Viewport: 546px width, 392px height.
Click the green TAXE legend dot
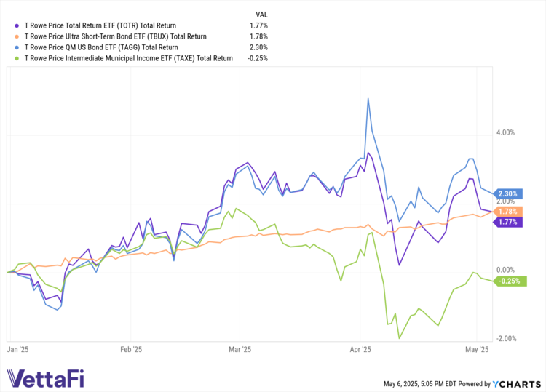[17, 57]
